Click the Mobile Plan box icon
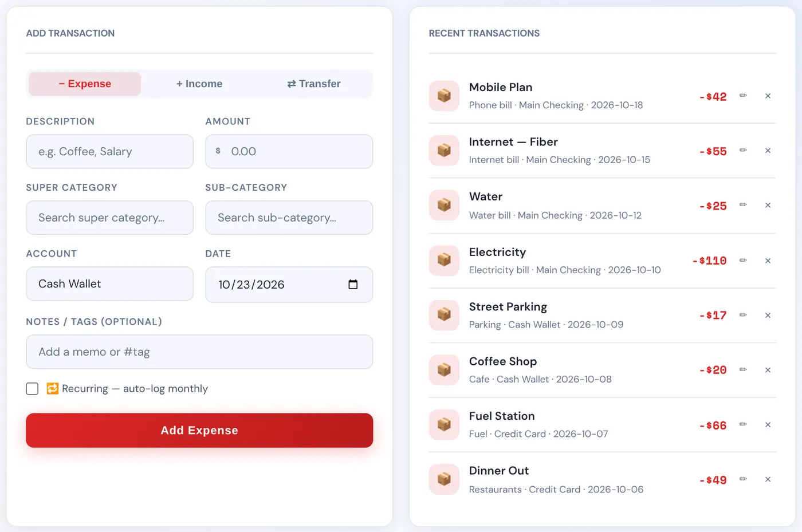This screenshot has height=532, width=802. click(444, 96)
